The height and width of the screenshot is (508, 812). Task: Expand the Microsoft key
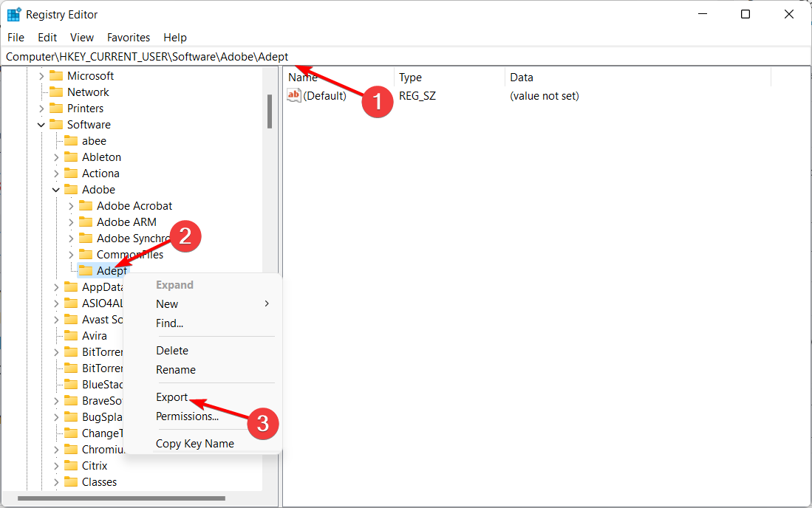click(x=41, y=76)
